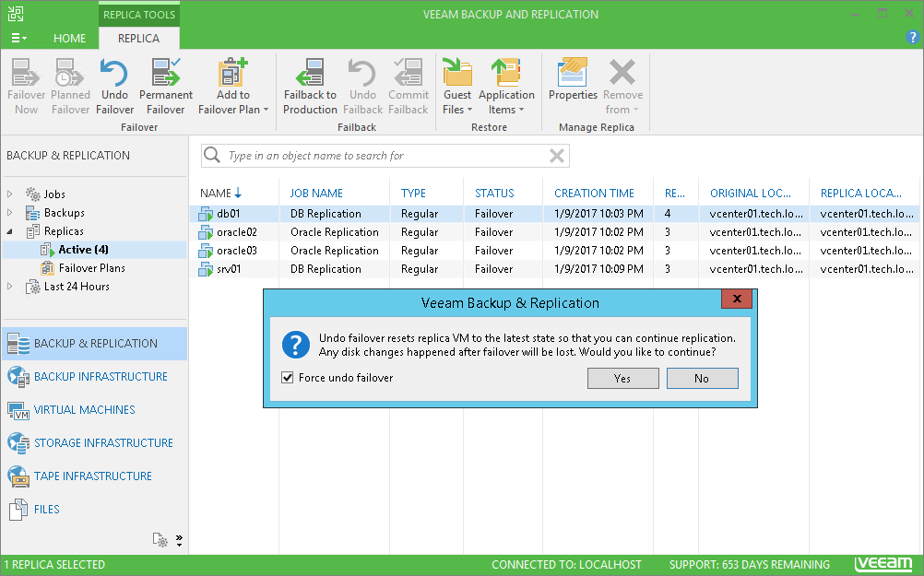Confirm the dialog with Yes
Image resolution: width=924 pixels, height=576 pixels.
point(622,378)
